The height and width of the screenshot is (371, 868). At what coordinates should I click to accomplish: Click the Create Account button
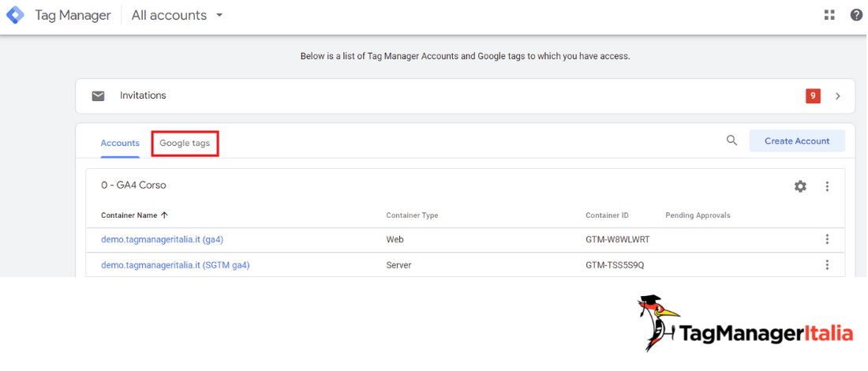click(x=797, y=141)
